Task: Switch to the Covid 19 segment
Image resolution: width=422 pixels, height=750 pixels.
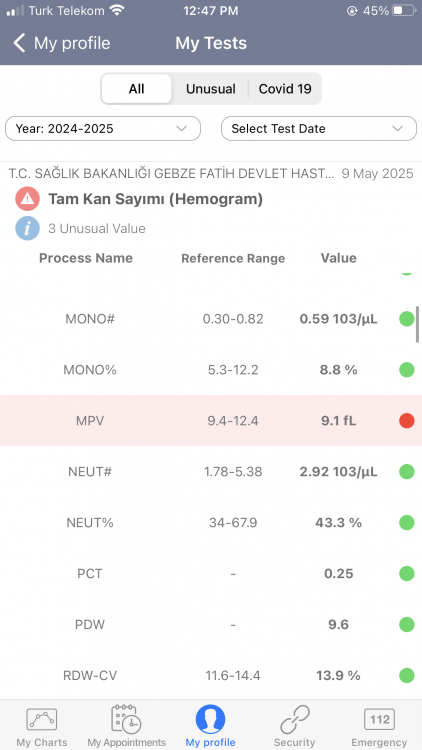Action: tap(285, 89)
